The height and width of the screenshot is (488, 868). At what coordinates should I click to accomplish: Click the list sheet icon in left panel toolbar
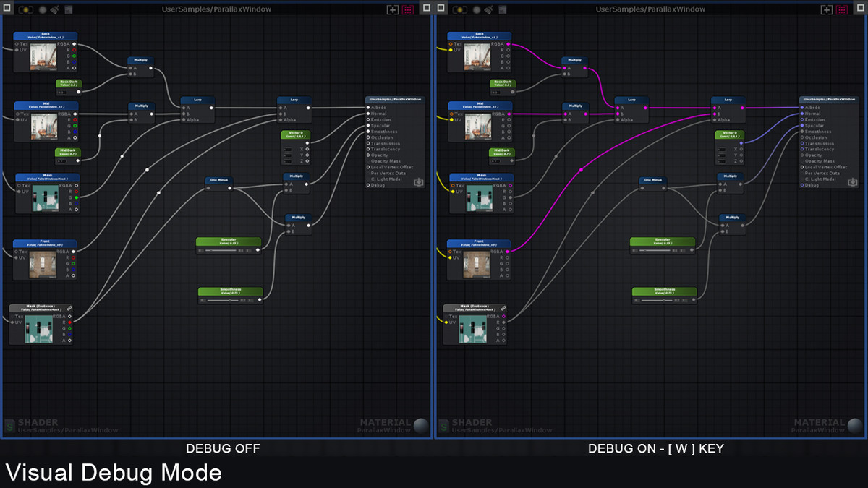point(68,10)
